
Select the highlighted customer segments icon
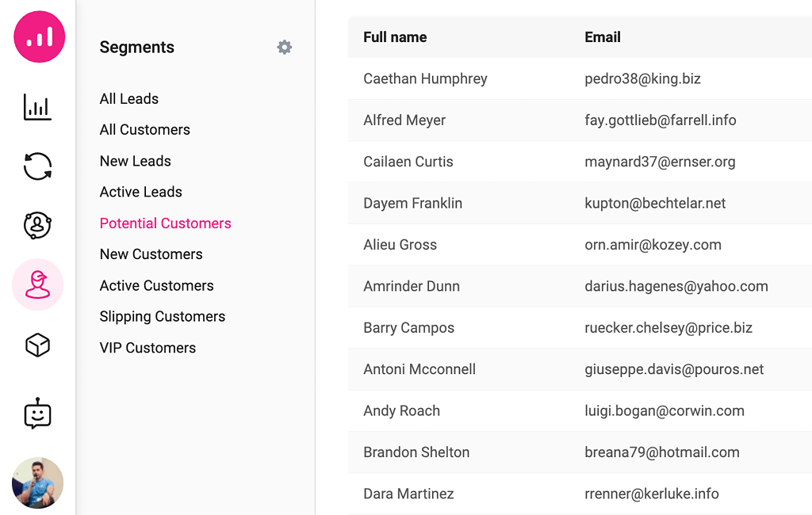[x=37, y=284]
